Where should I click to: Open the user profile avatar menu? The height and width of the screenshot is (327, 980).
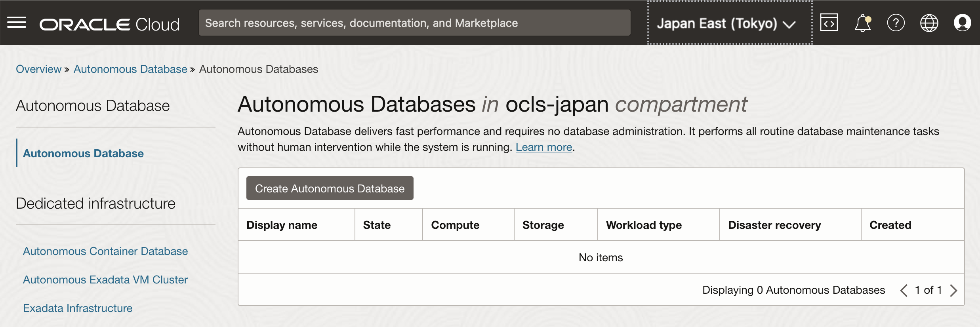pyautogui.click(x=962, y=23)
